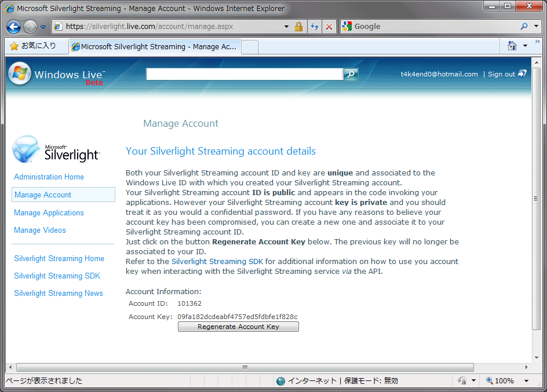Click the Sign out link
This screenshot has height=392, width=547.
(501, 74)
